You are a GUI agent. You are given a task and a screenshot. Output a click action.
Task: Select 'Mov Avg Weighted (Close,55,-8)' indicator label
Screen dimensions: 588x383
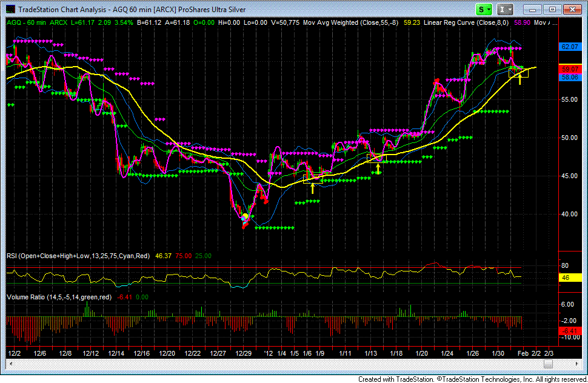tap(350, 22)
